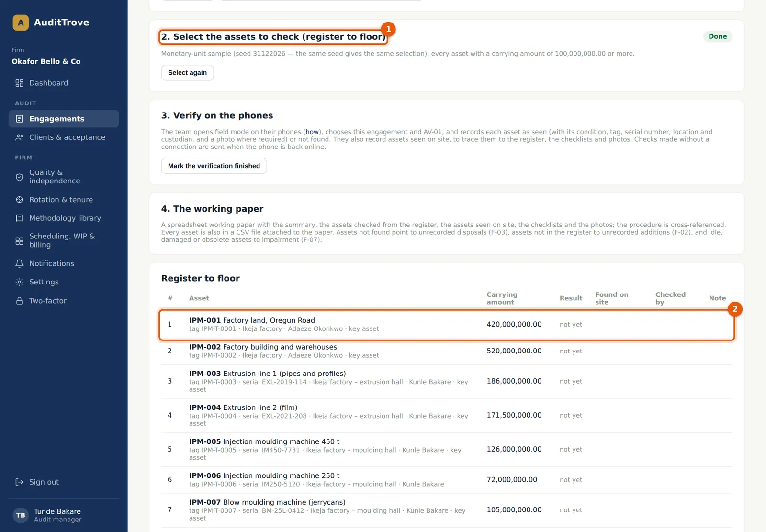
Task: Click the Two-factor lock icon
Action: point(19,301)
